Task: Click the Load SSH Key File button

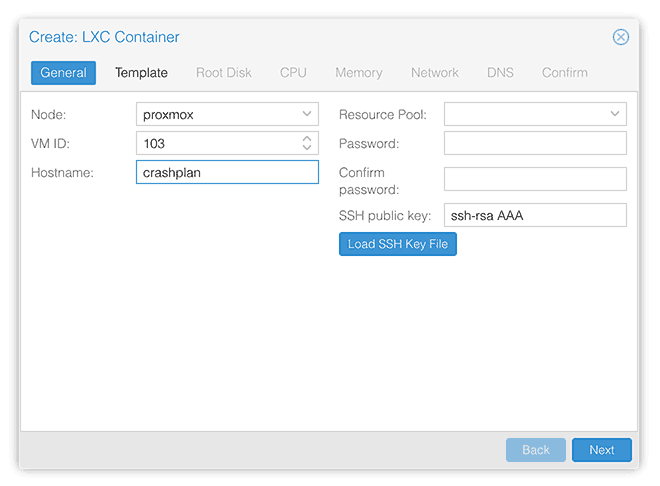Action: (397, 244)
